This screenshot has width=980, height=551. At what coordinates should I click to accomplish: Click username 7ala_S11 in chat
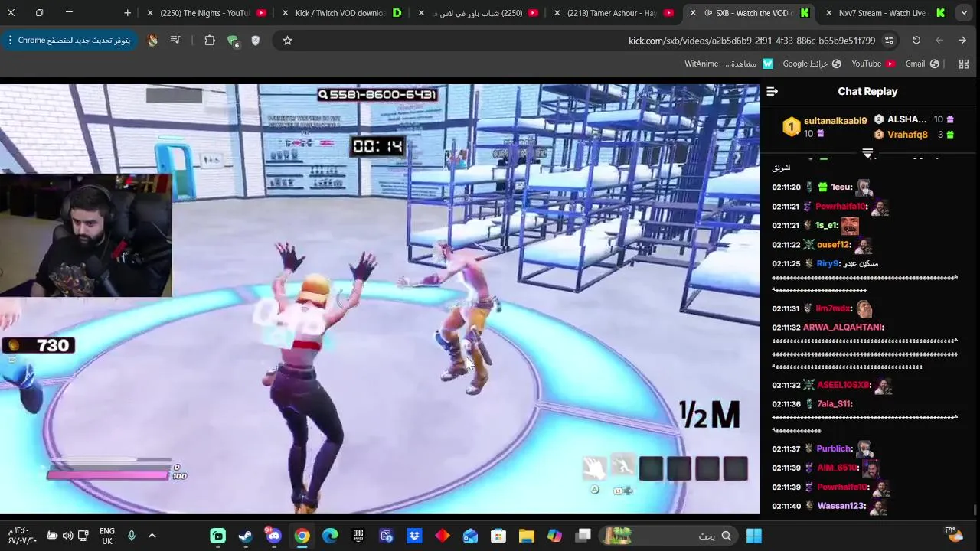pyautogui.click(x=833, y=404)
